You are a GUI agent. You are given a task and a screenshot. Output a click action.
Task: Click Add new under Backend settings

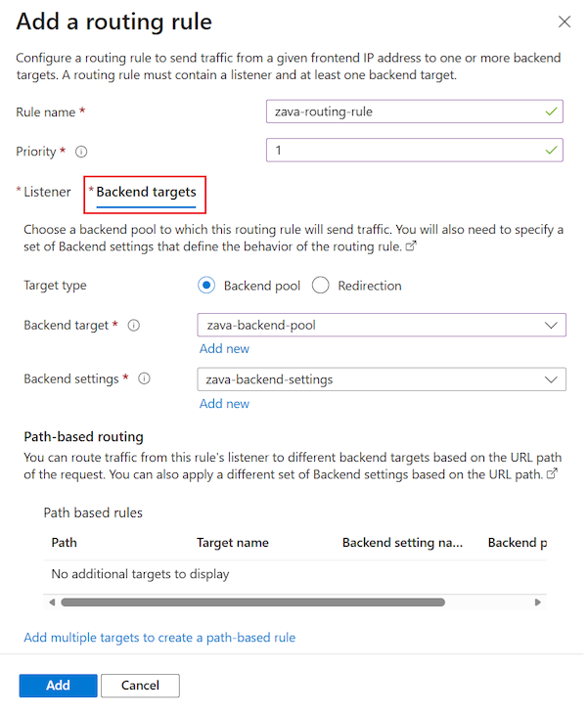click(x=224, y=403)
